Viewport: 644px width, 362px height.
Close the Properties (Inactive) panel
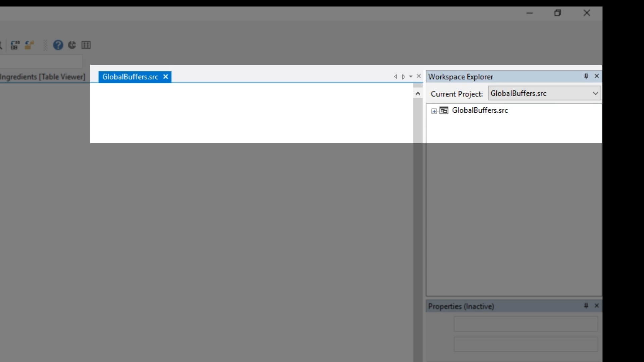[x=597, y=306]
